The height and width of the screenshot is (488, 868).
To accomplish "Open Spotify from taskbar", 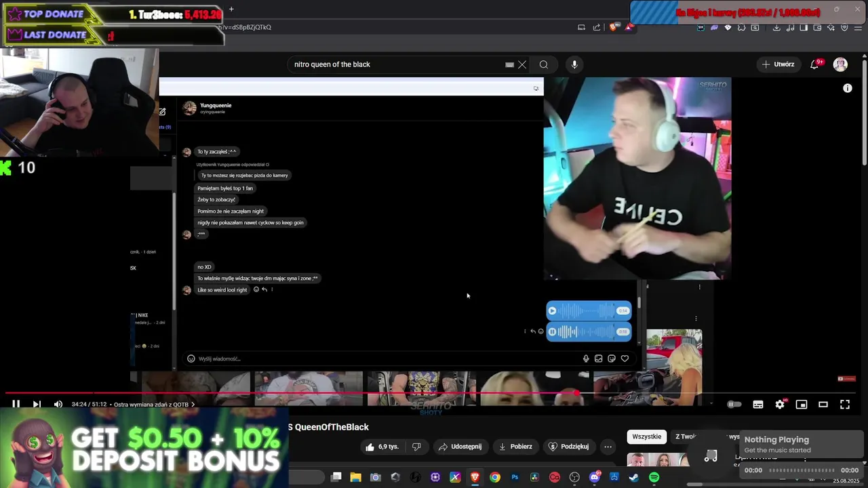I will 654,478.
